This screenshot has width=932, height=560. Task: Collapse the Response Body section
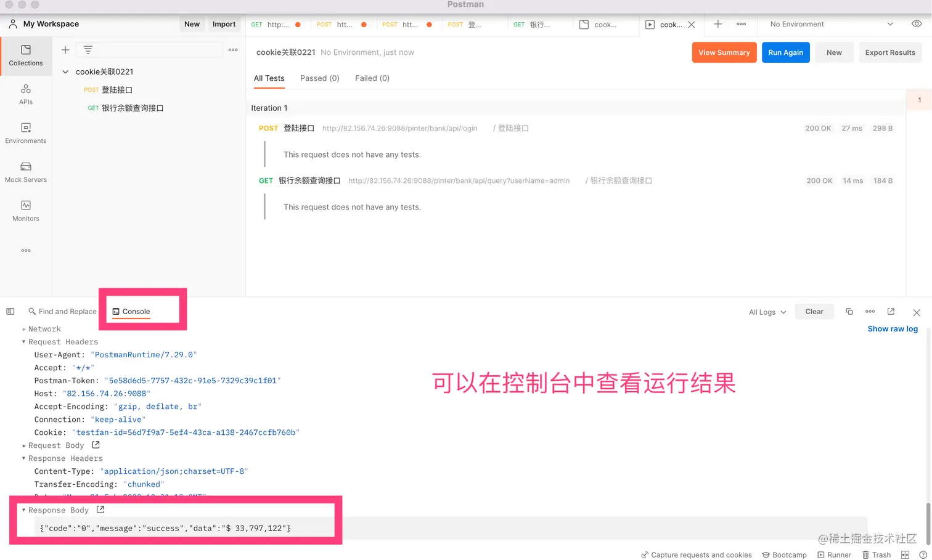tap(24, 510)
